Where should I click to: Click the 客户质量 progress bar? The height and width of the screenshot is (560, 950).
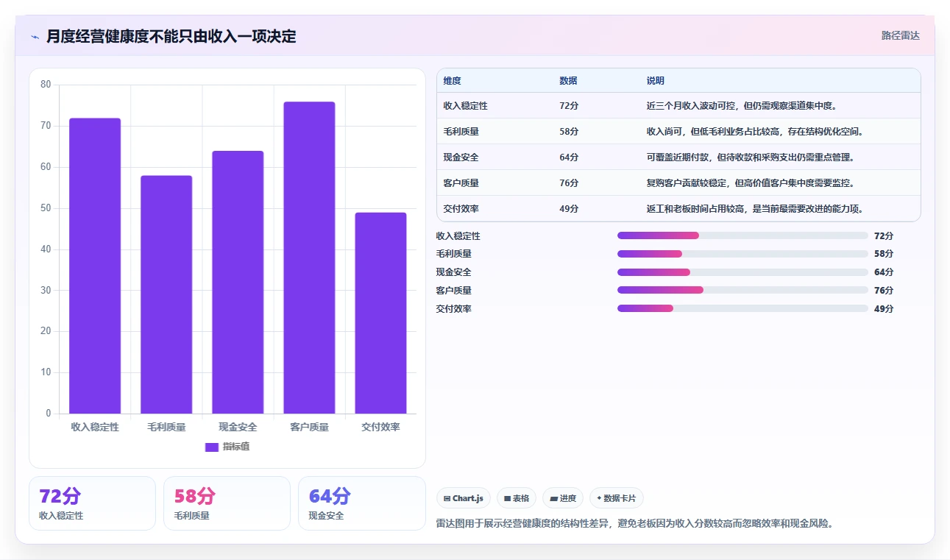[x=742, y=290]
